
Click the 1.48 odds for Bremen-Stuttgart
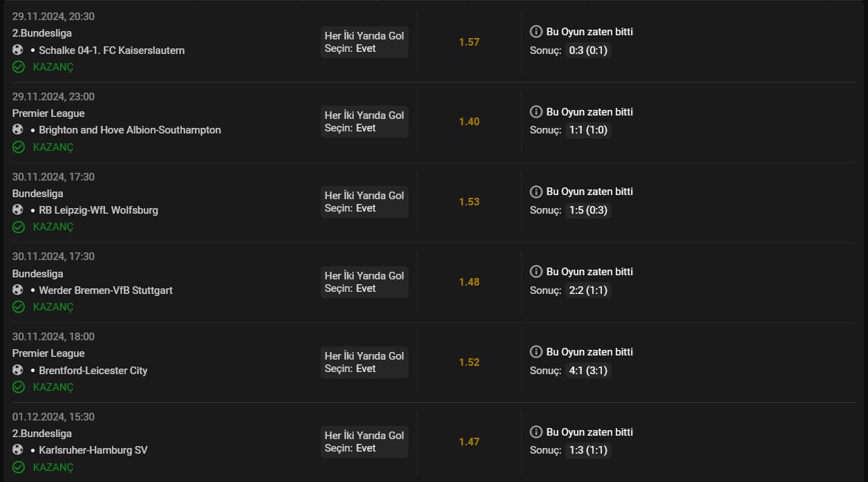tap(469, 282)
